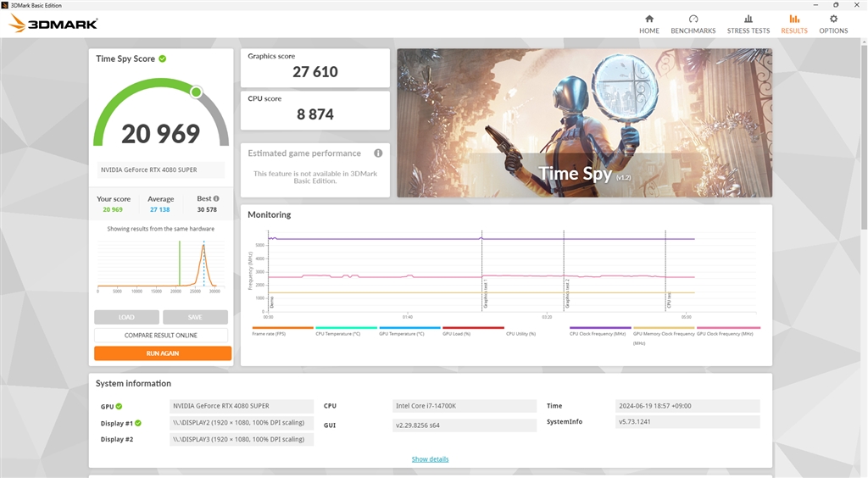The image size is (868, 478).
Task: Click the Time field 2024-06-19 18:57
Action: coord(687,406)
